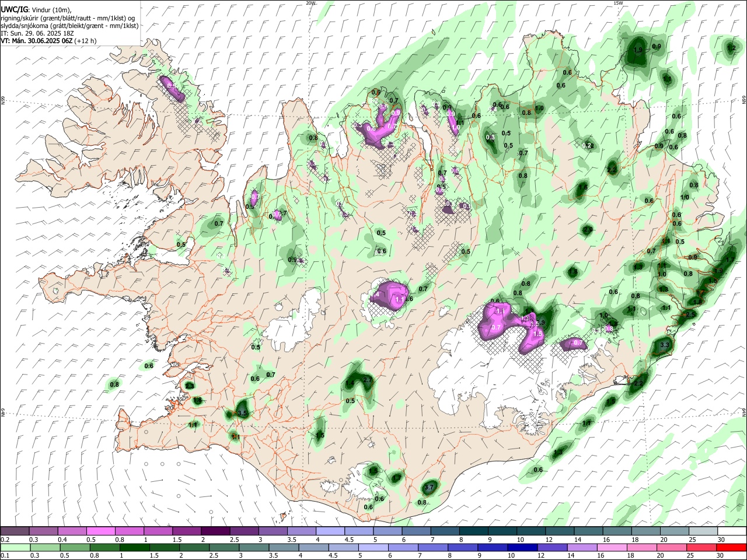Click the 'slydda/snjókoma (grátt/bleikt/grænt - mm/1klst)' line
Viewport: 747px width, 560px height.
pyautogui.click(x=69, y=26)
